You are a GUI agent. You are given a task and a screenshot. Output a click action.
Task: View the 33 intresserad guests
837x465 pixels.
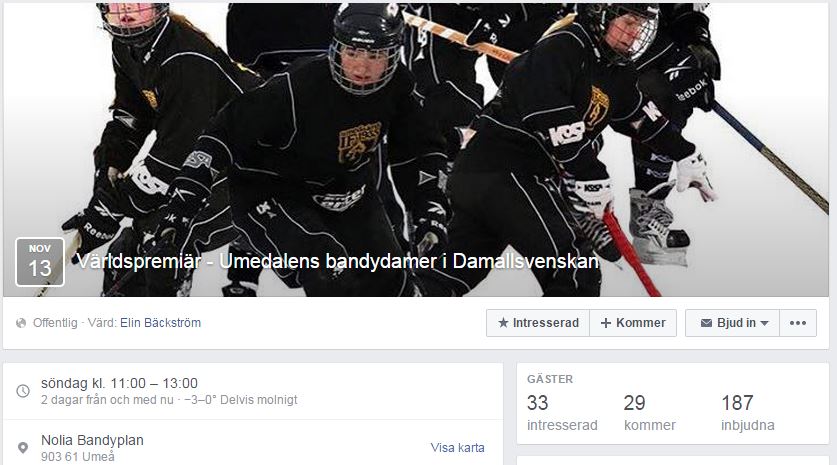pyautogui.click(x=562, y=413)
